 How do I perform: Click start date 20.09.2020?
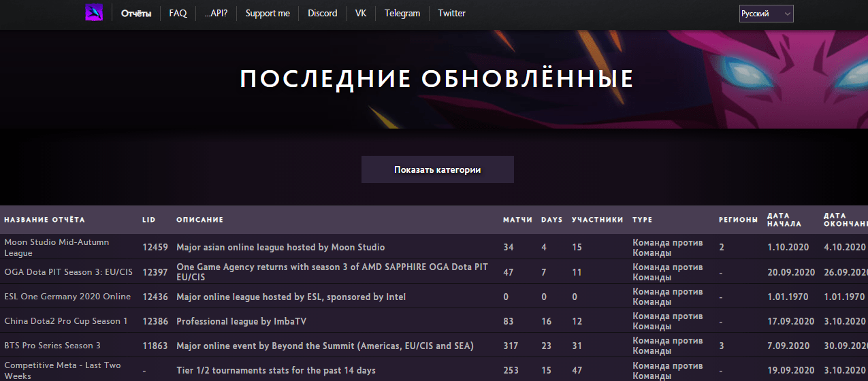point(791,272)
